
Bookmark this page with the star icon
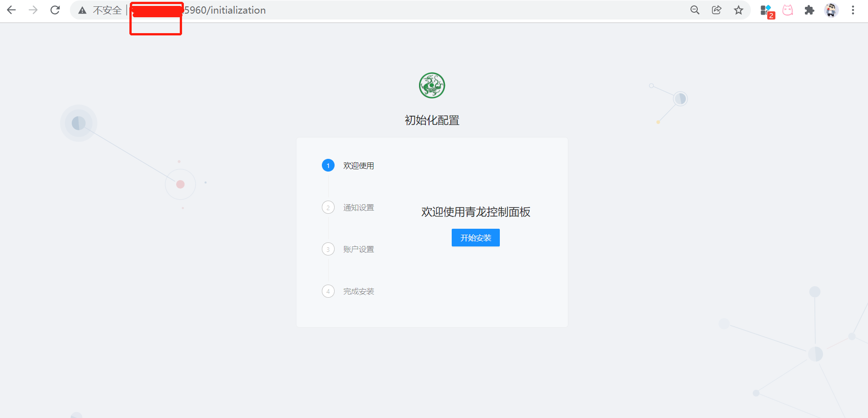tap(739, 10)
